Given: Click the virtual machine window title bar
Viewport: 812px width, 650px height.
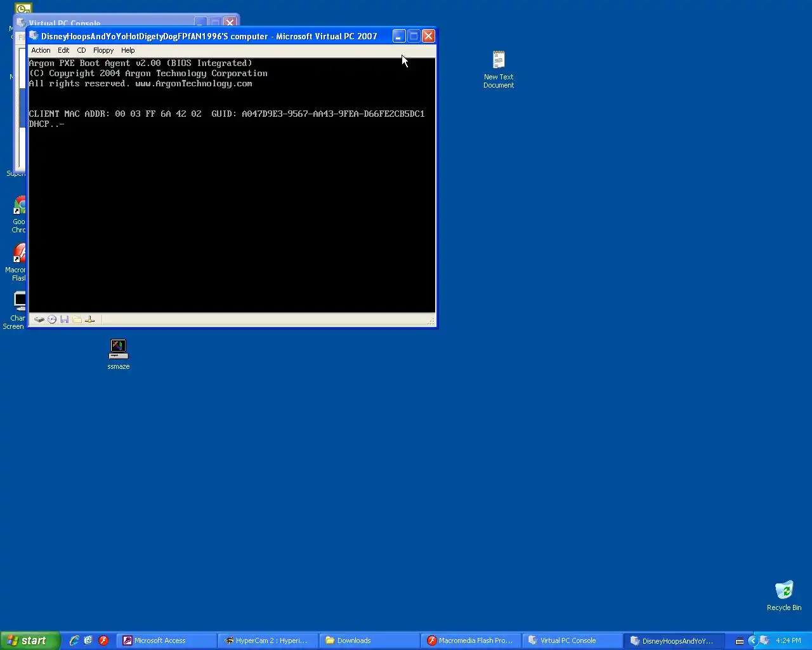Looking at the screenshot, I should point(209,36).
